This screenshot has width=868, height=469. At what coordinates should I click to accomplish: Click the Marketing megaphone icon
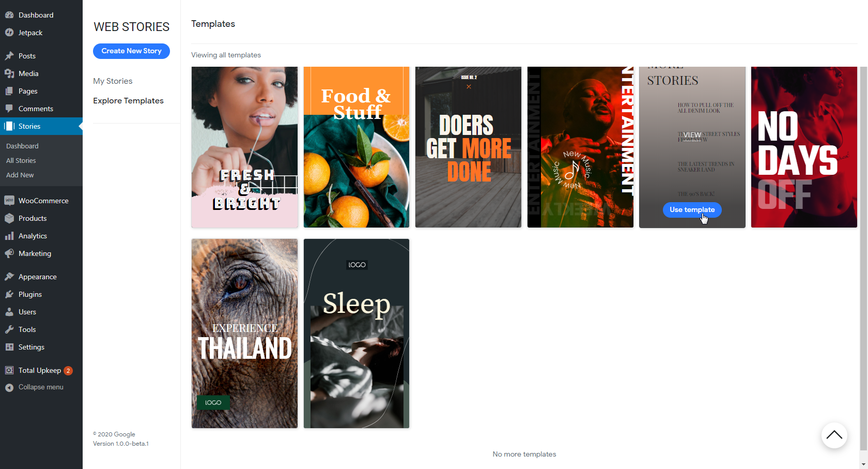[9, 253]
